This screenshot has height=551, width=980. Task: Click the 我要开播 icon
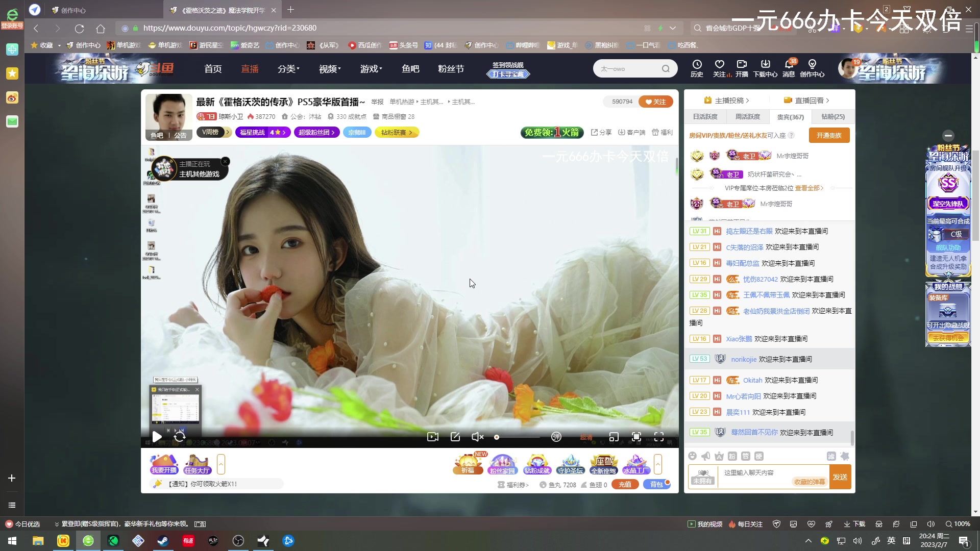pos(163,463)
